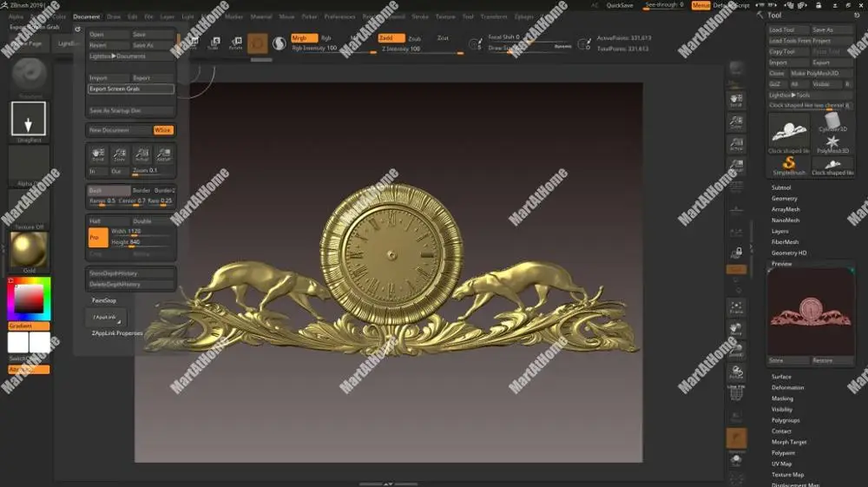This screenshot has height=487, width=868.
Task: Open the DragRect stroke selector
Action: [x=29, y=118]
